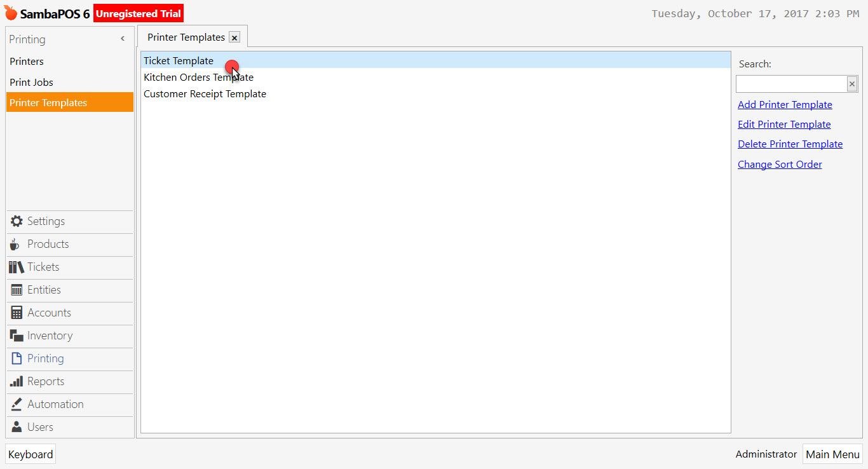Select the Inventory icon in sidebar
The width and height of the screenshot is (868, 469).
click(x=15, y=336)
